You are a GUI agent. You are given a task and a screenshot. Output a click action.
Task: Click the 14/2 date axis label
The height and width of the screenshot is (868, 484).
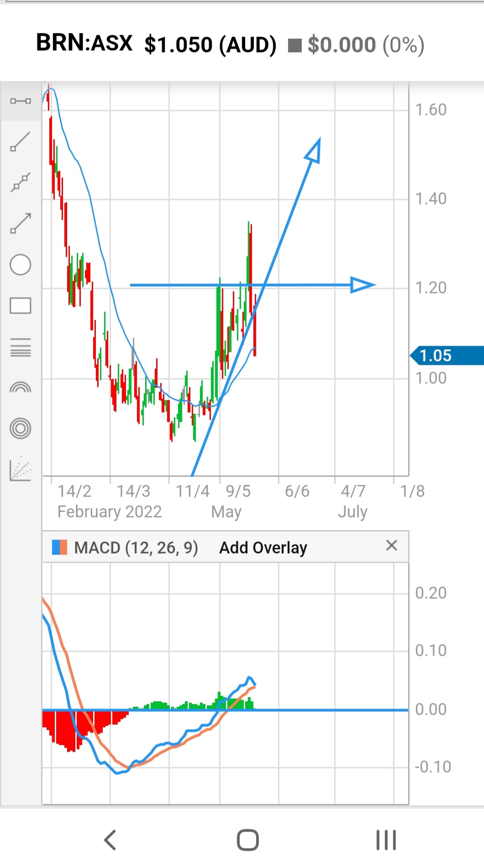click(x=74, y=492)
